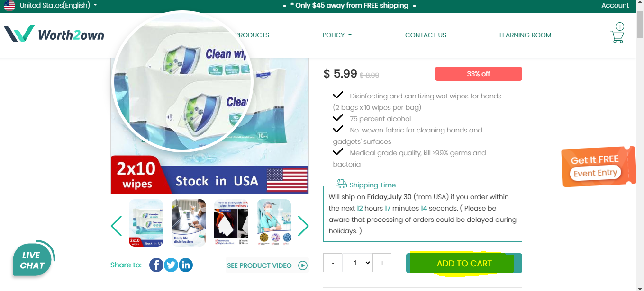
Task: Select the Daily life disinfection thumbnail
Action: click(x=189, y=222)
